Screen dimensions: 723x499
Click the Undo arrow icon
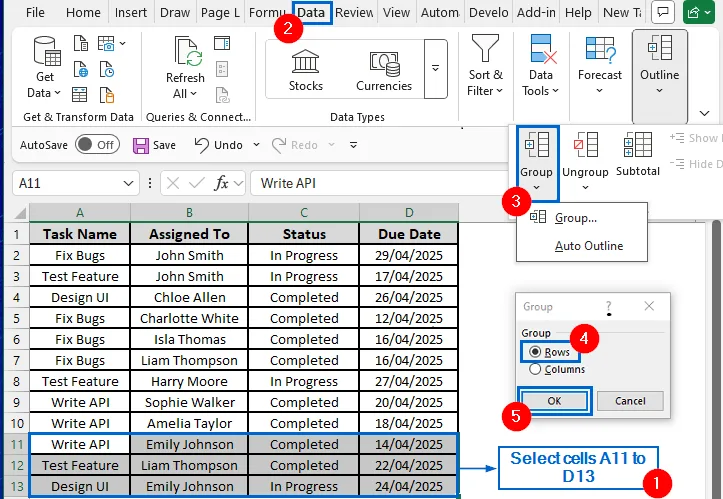pos(201,145)
